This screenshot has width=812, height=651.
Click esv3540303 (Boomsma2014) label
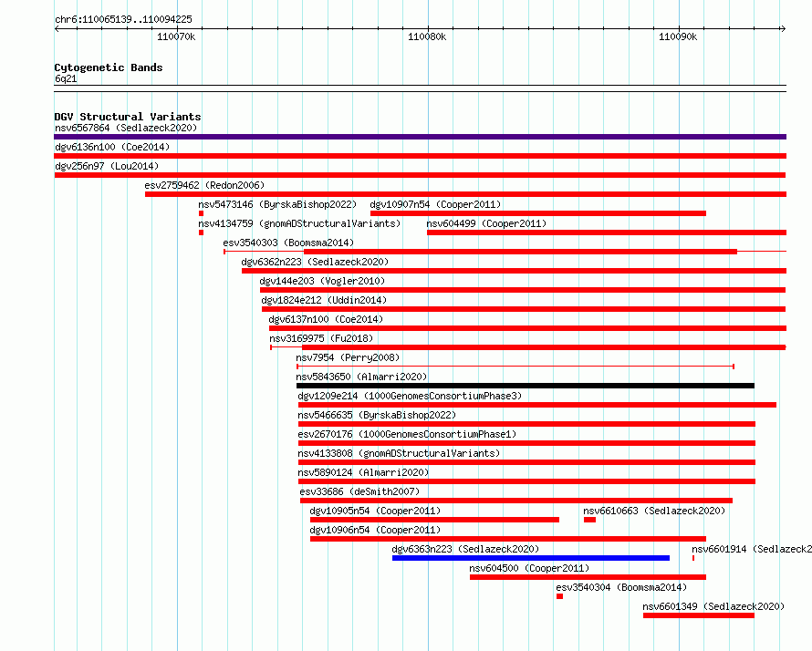coord(288,243)
